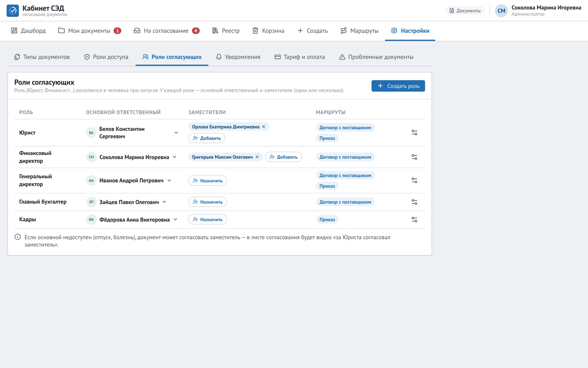Image resolution: width=588 pixels, height=368 pixels.
Task: Add another deputy for Финансовый директор
Action: point(284,157)
